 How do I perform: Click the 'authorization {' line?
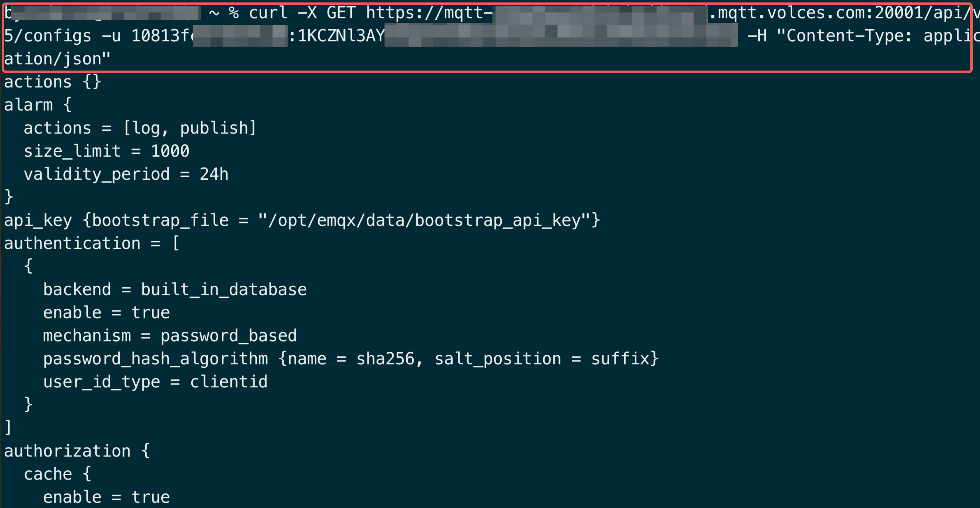pos(77,451)
